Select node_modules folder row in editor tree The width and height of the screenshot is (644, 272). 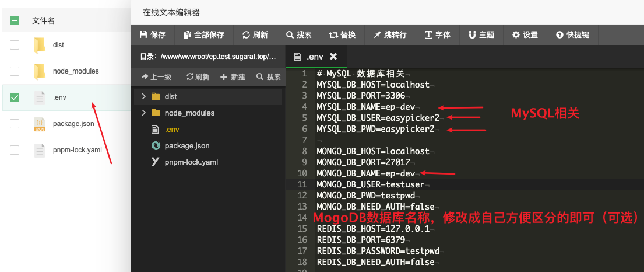point(208,113)
